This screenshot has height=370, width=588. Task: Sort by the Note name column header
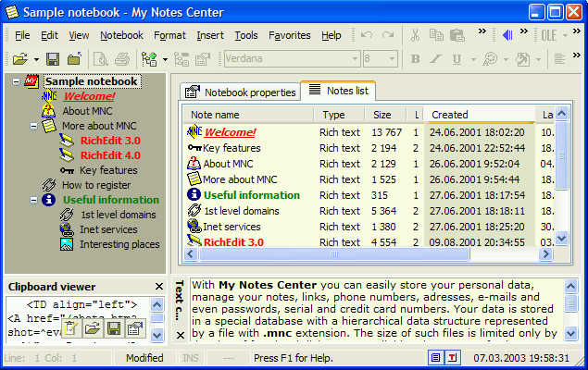coord(248,115)
